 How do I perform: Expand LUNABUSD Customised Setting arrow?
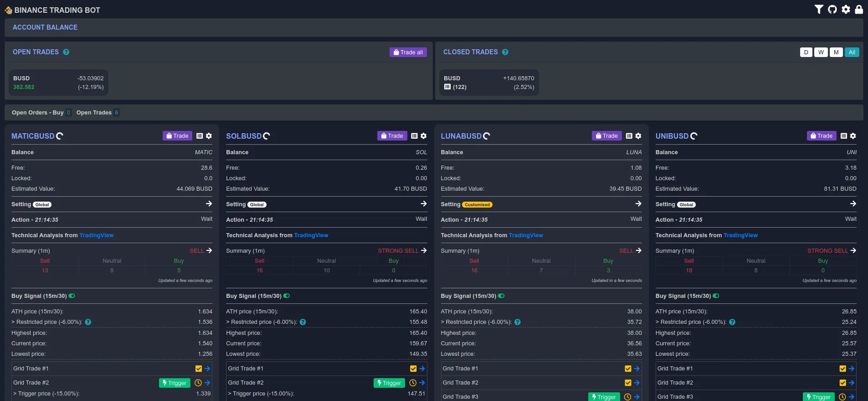[x=638, y=204]
